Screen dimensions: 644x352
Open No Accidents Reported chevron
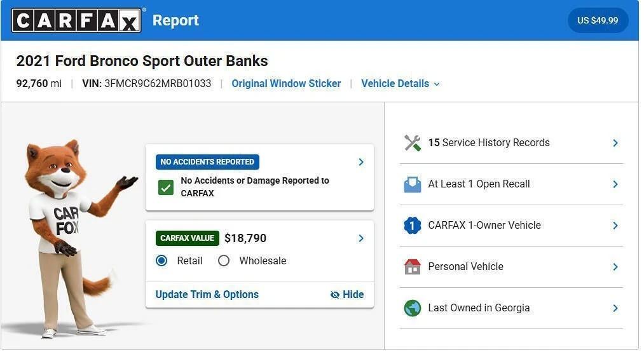(361, 162)
